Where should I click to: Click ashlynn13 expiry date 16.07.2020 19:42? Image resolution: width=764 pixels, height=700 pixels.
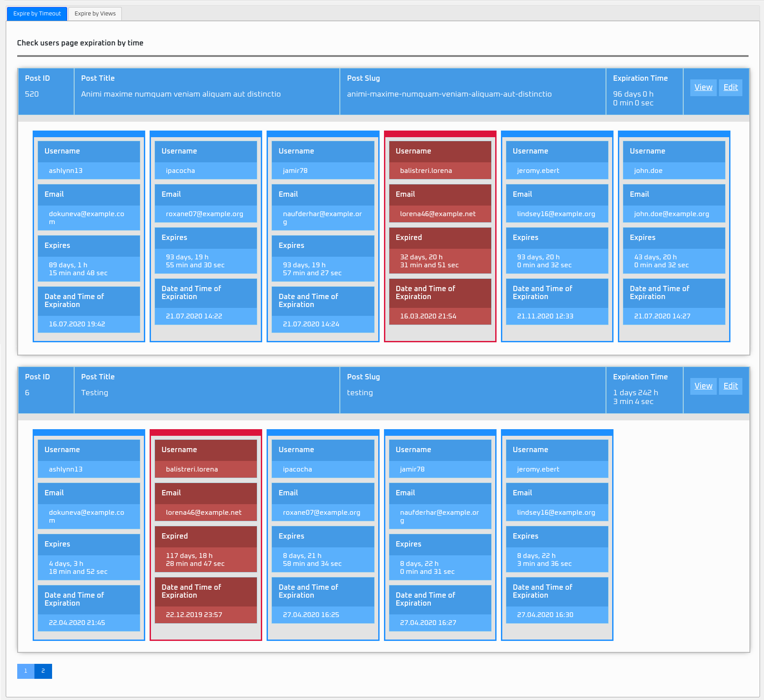pos(77,324)
